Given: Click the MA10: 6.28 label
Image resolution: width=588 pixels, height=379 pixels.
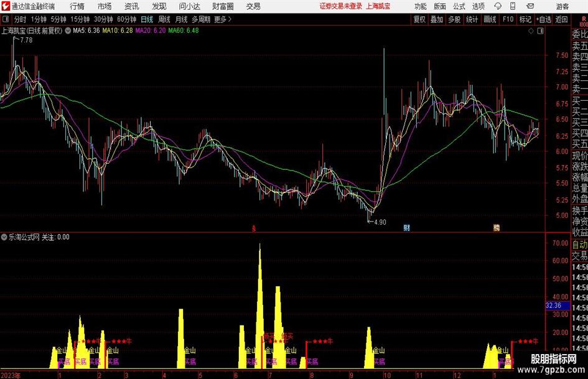Looking at the screenshot, I should 118,30.
